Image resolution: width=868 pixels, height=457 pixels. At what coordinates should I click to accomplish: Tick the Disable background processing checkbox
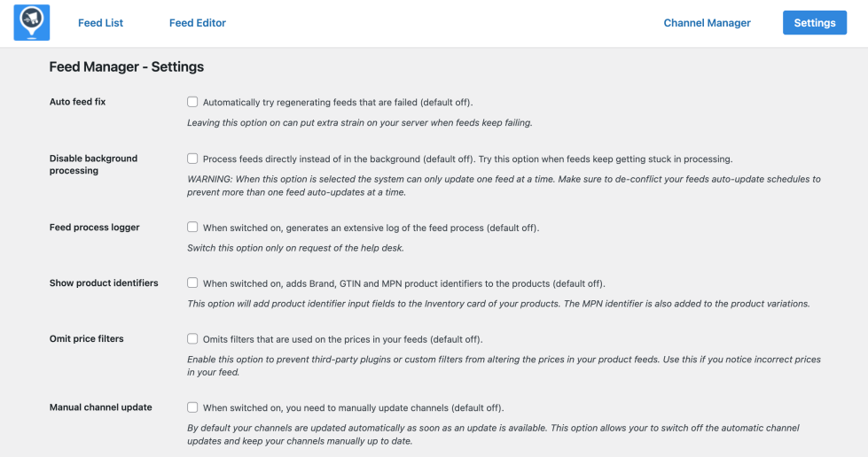[192, 159]
